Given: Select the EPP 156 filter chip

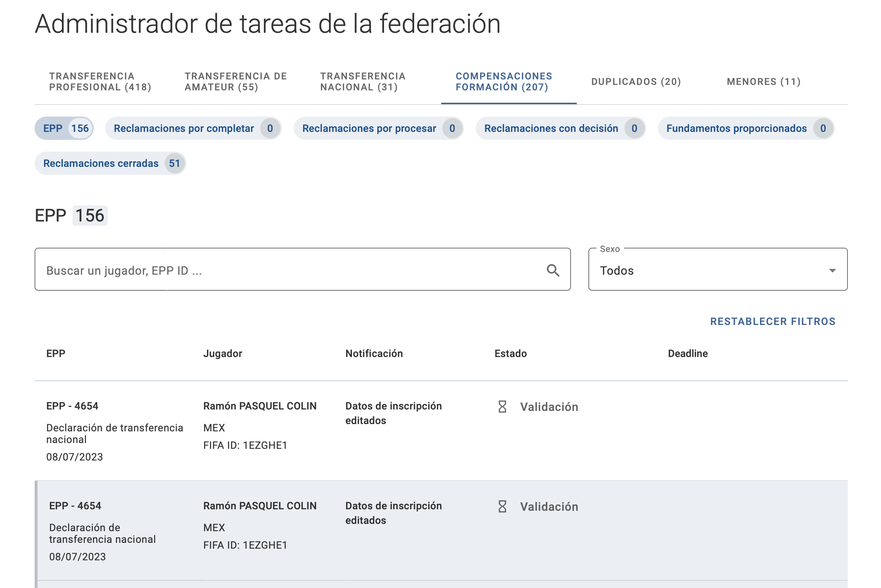Looking at the screenshot, I should coord(64,128).
